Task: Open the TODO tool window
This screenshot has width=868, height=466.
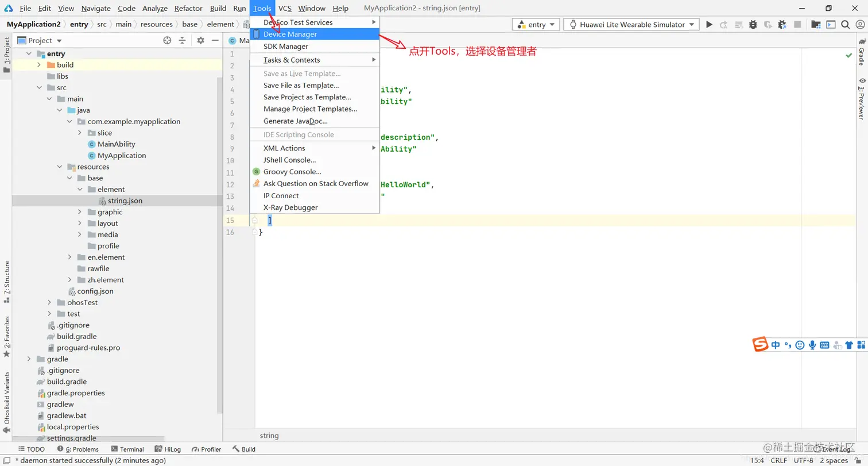Action: [x=32, y=449]
